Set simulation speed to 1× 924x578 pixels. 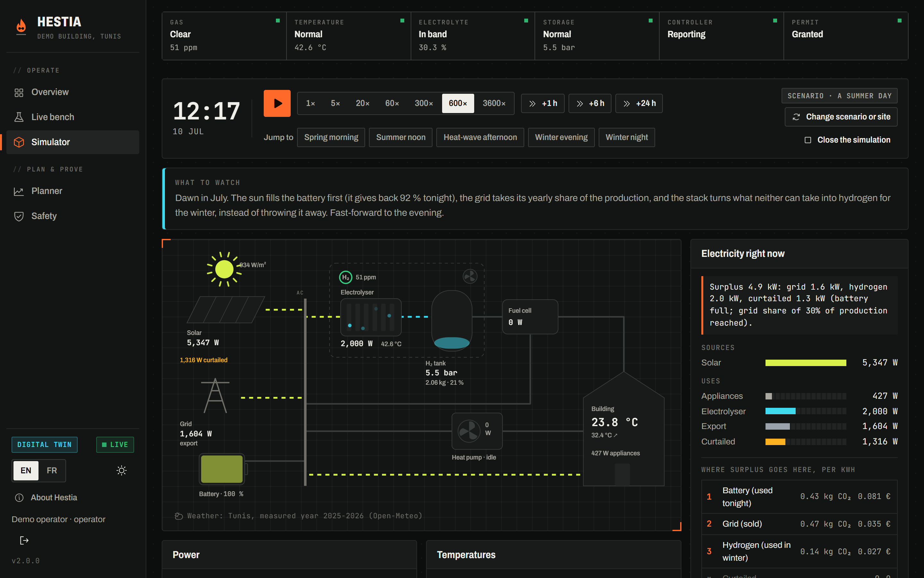[x=310, y=103]
